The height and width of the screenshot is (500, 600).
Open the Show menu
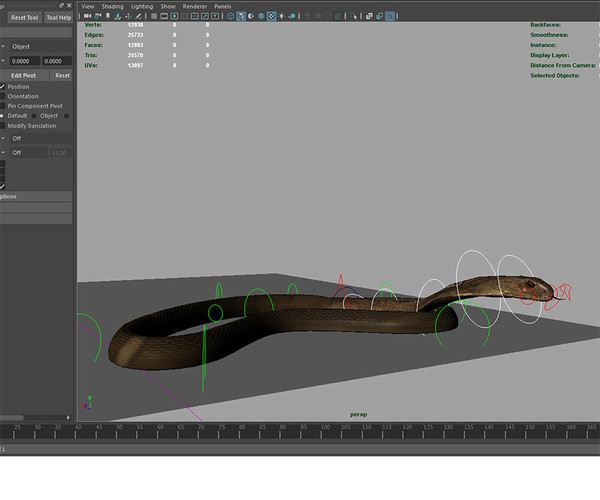click(x=168, y=7)
